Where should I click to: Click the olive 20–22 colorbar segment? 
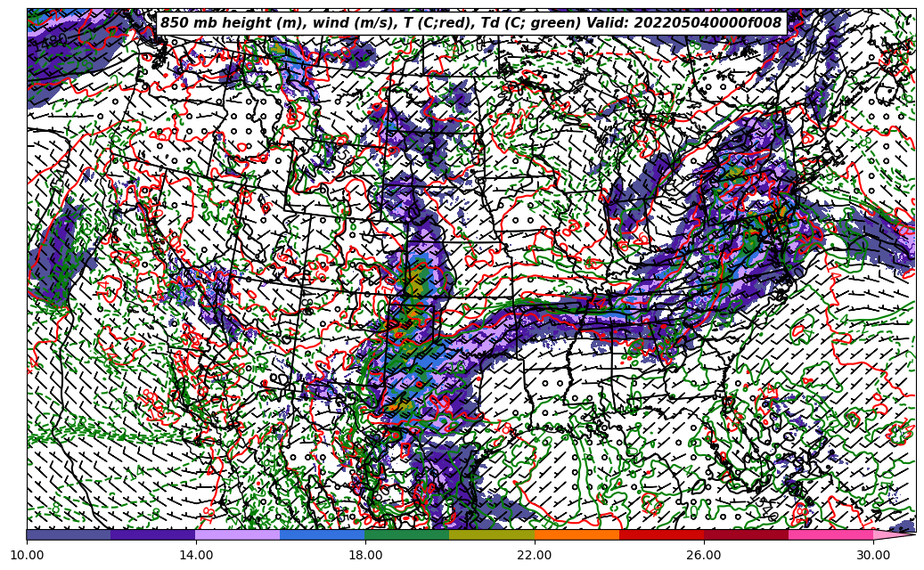(x=492, y=534)
